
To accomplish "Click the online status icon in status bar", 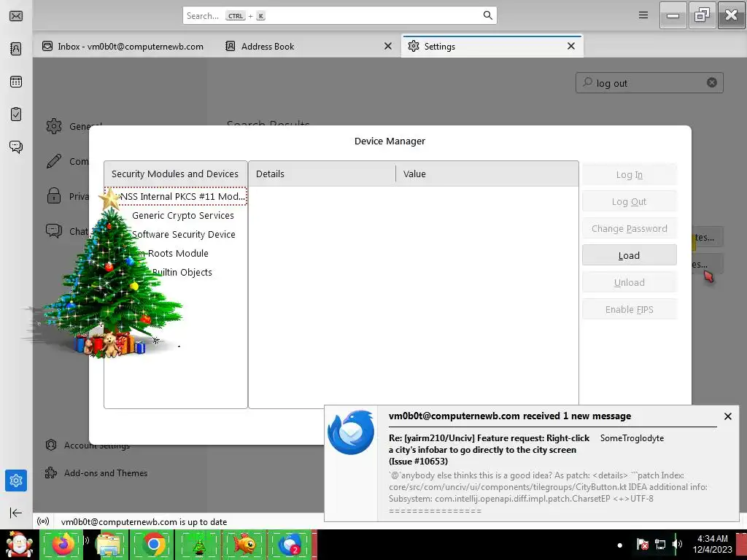I will [43, 521].
